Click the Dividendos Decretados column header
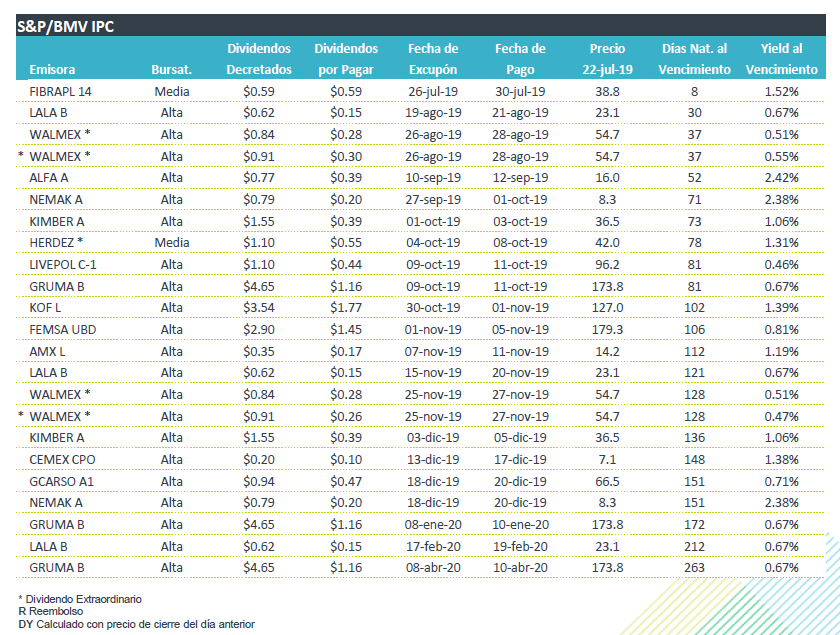This screenshot has height=635, width=840. click(259, 59)
